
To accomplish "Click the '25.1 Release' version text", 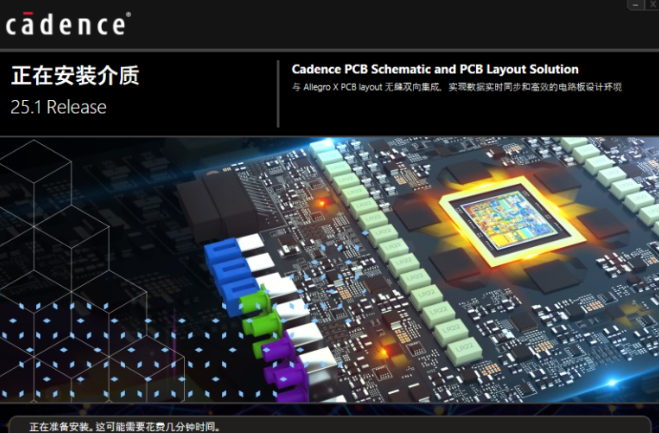I will coord(58,105).
